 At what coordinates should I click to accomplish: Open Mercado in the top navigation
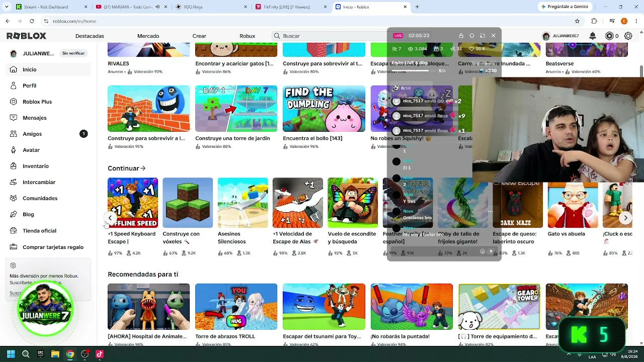[148, 36]
